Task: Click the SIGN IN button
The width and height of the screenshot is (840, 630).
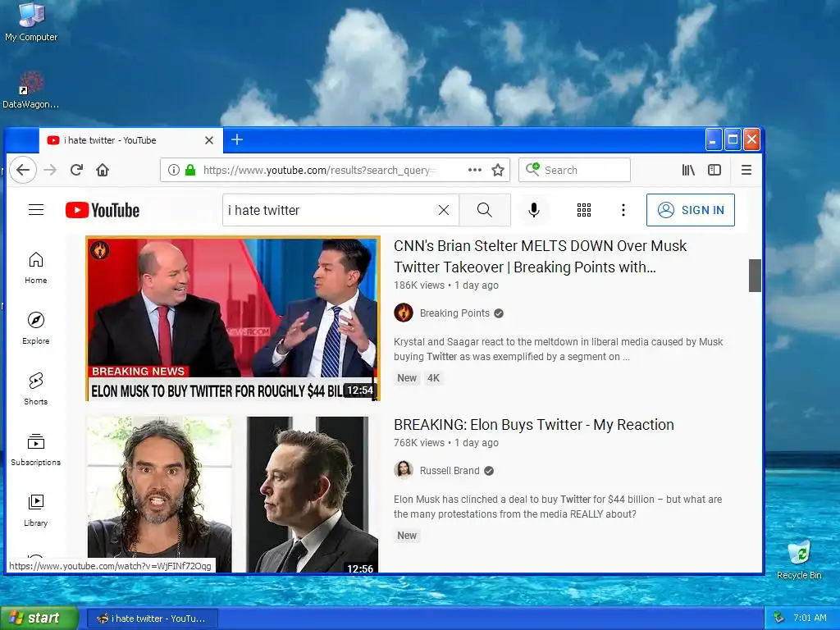Action: (x=691, y=210)
